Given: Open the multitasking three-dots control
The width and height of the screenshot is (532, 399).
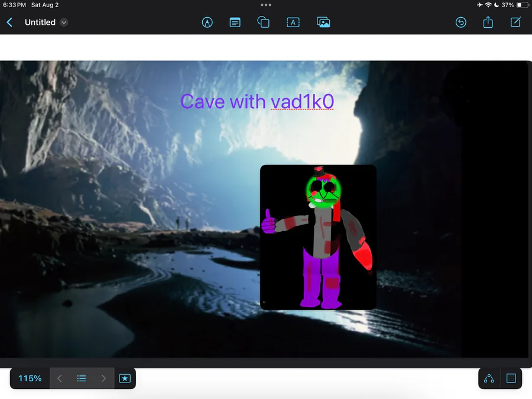Looking at the screenshot, I should (266, 5).
